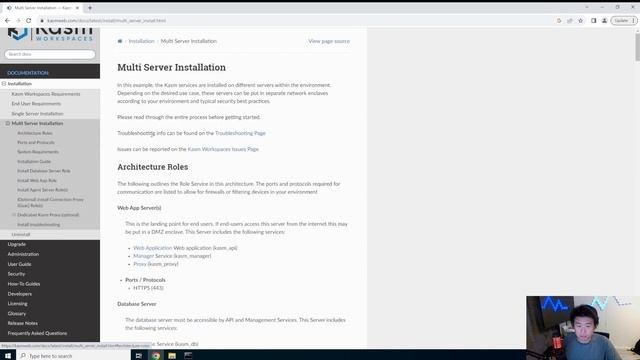Open Install Database Server Role sidebar item
Viewport: 640px width, 360px height.
[44, 171]
